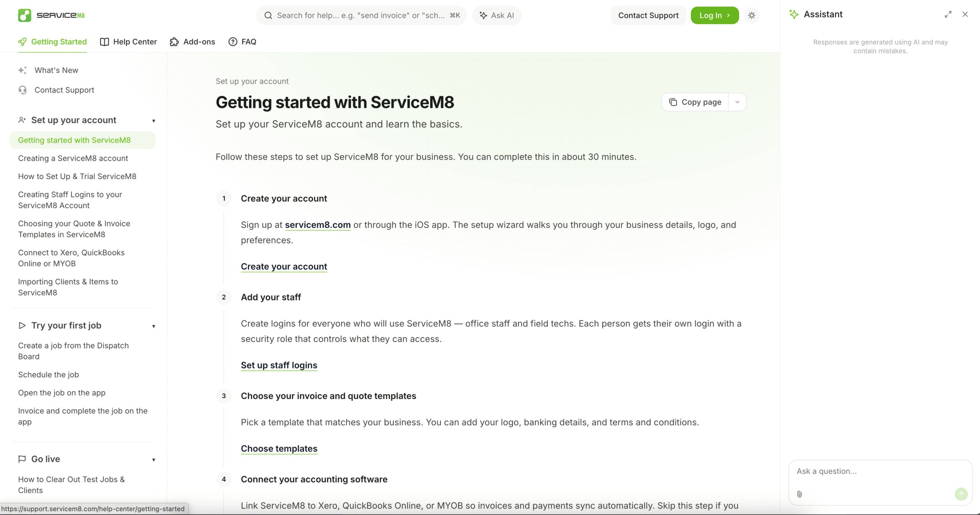Collapse the Set up your account section
This screenshot has width=980, height=515.
point(154,121)
